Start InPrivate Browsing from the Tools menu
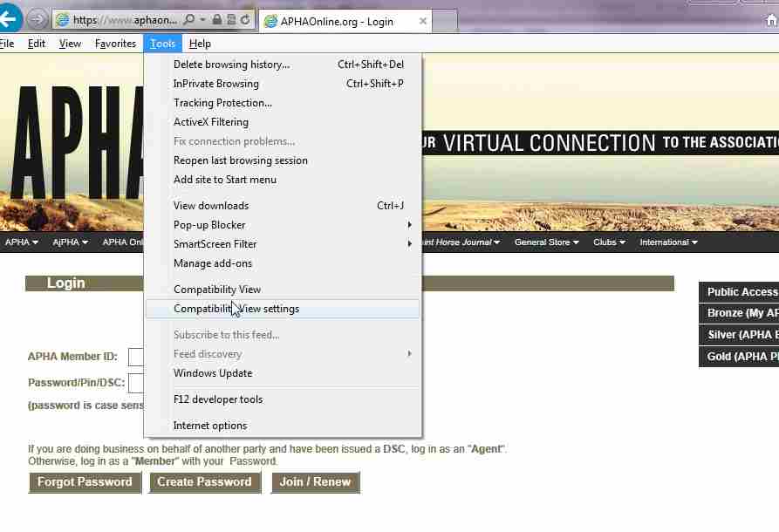 point(284,84)
